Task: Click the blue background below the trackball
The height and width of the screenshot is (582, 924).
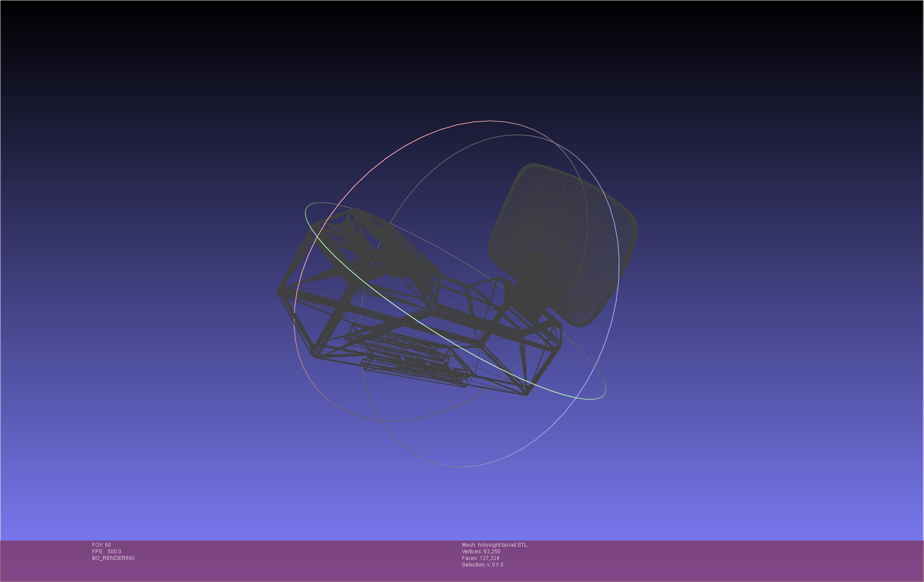Action: click(462, 507)
